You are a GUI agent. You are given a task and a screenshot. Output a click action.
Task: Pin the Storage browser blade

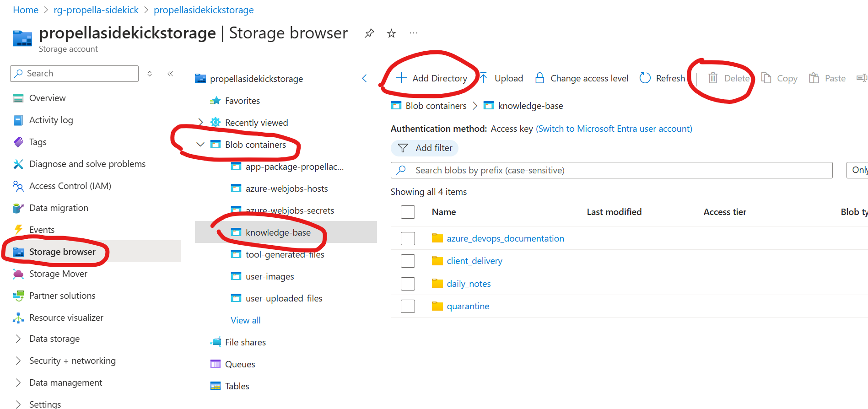point(369,33)
